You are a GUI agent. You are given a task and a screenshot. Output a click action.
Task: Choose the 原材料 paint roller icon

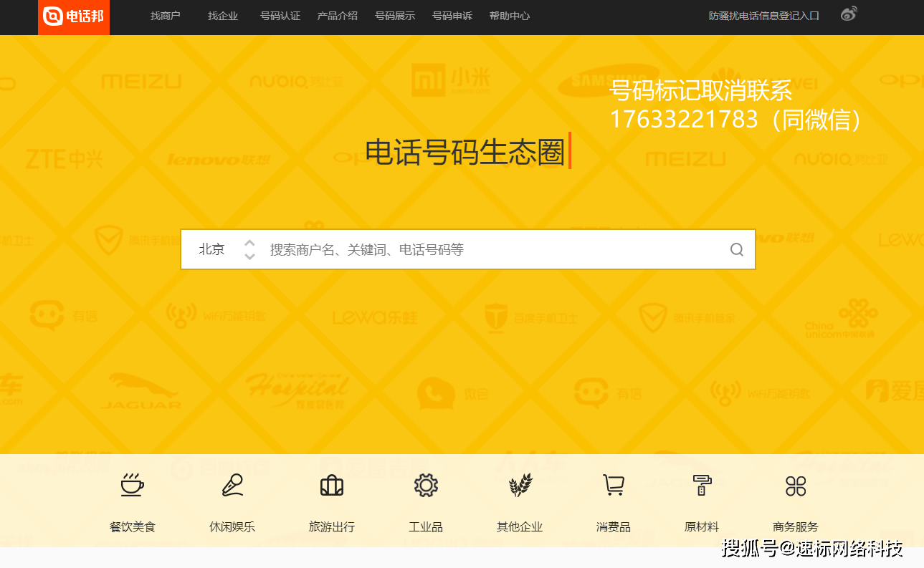tap(701, 486)
